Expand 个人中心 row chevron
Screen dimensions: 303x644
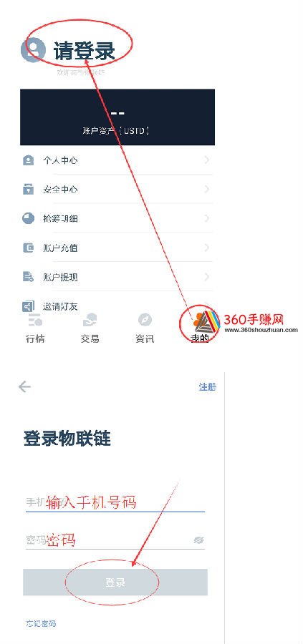coord(207,160)
